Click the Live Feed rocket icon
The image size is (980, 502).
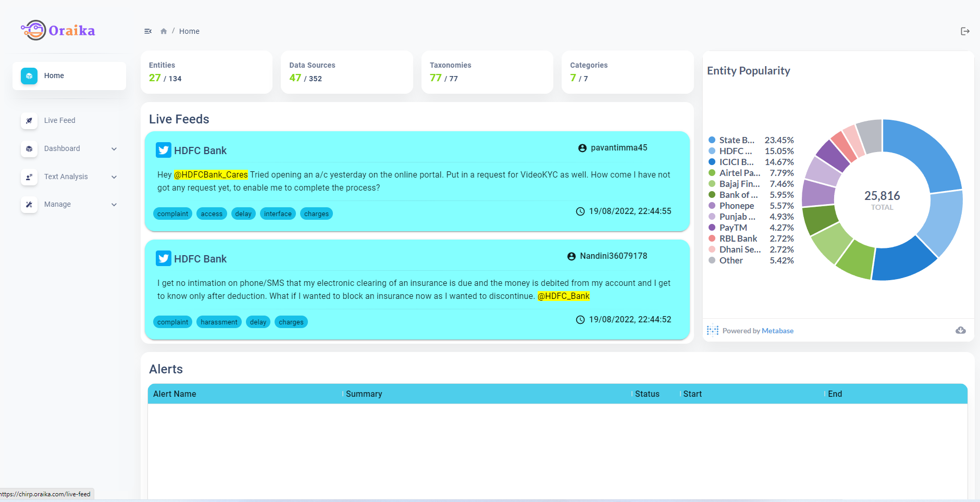tap(29, 121)
